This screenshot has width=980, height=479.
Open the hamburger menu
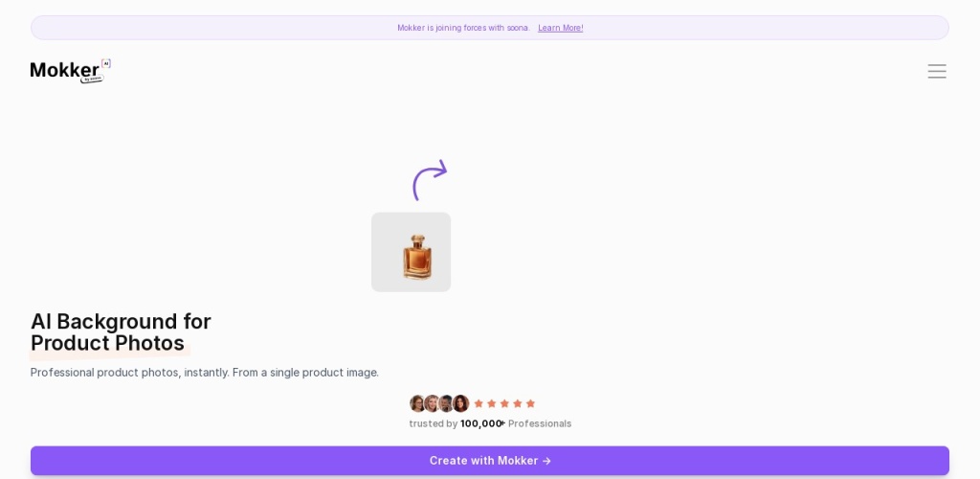[x=936, y=71]
